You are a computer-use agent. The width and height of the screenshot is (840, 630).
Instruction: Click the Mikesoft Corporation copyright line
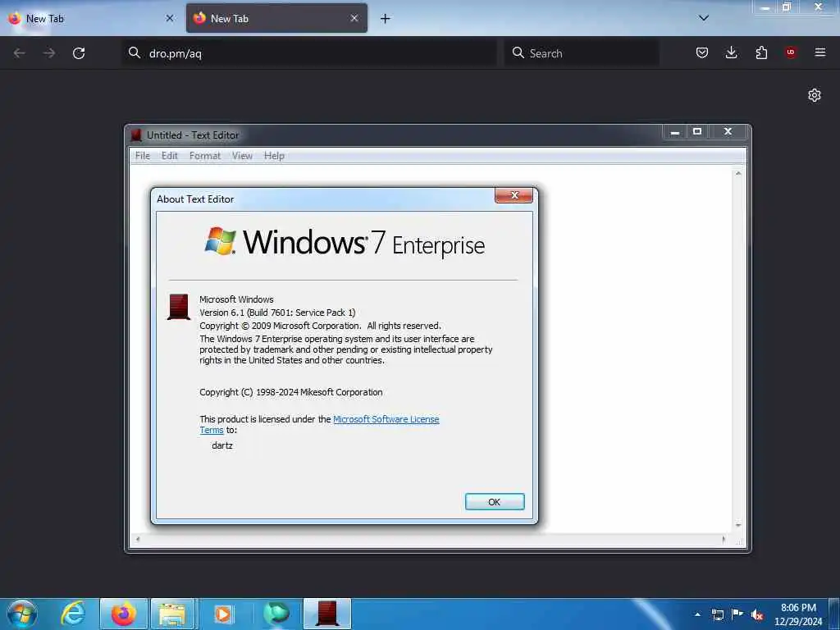pos(291,392)
